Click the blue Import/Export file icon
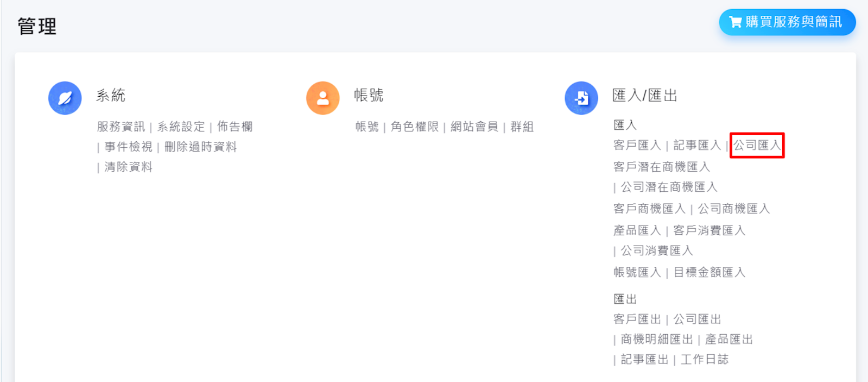The width and height of the screenshot is (868, 382). [x=581, y=98]
